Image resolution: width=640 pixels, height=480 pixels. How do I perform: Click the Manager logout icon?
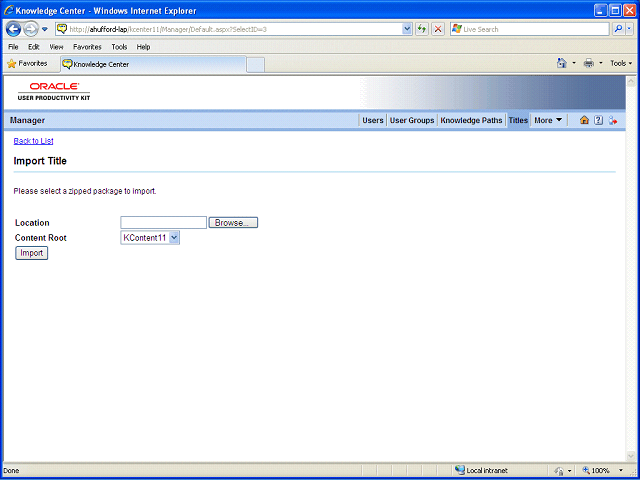(613, 120)
